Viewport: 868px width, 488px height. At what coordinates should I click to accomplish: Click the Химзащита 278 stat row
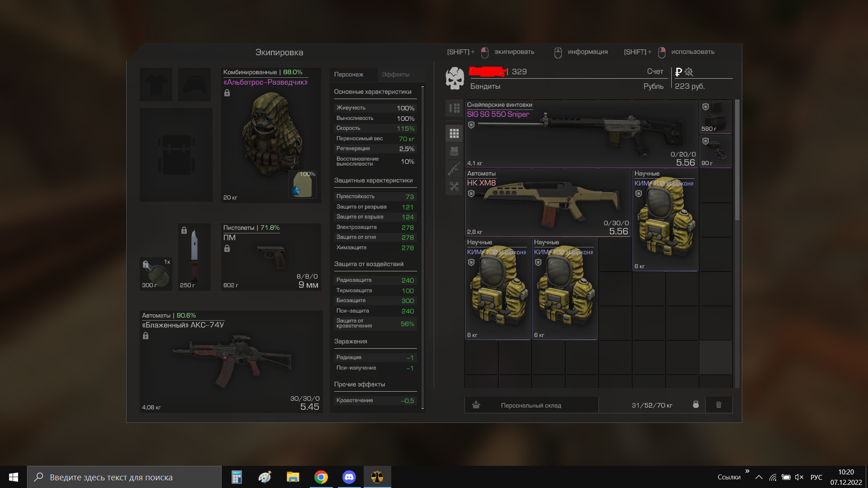pyautogui.click(x=375, y=247)
